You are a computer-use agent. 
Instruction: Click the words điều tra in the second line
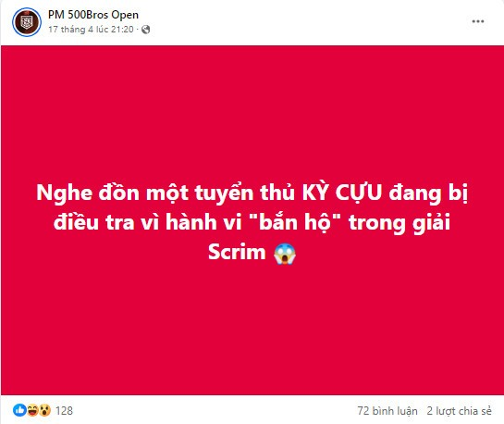coord(94,222)
